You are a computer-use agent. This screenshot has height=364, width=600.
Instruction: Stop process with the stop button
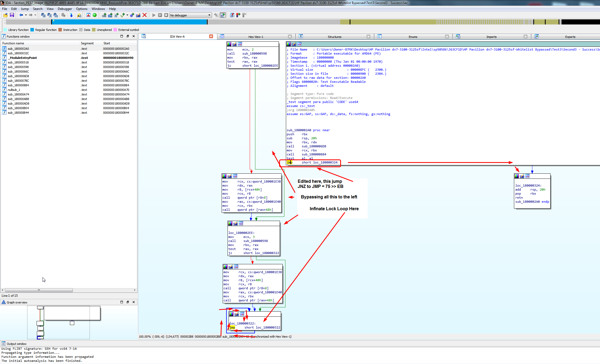click(x=166, y=15)
